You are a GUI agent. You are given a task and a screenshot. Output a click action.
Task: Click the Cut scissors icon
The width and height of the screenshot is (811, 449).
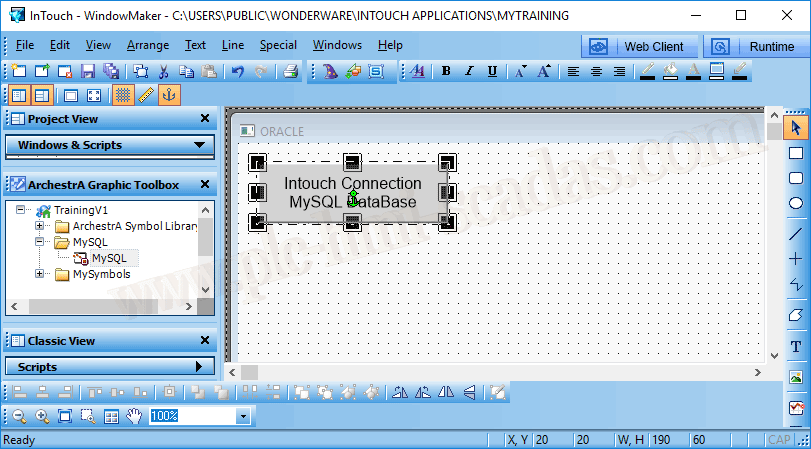click(x=163, y=71)
